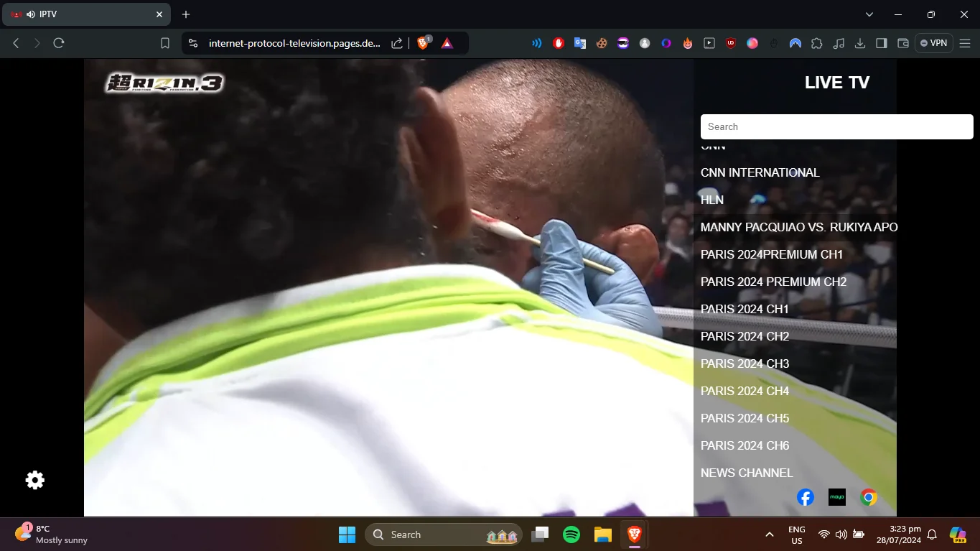Open the weather widget showing 8°C
980x551 pixels.
52,534
